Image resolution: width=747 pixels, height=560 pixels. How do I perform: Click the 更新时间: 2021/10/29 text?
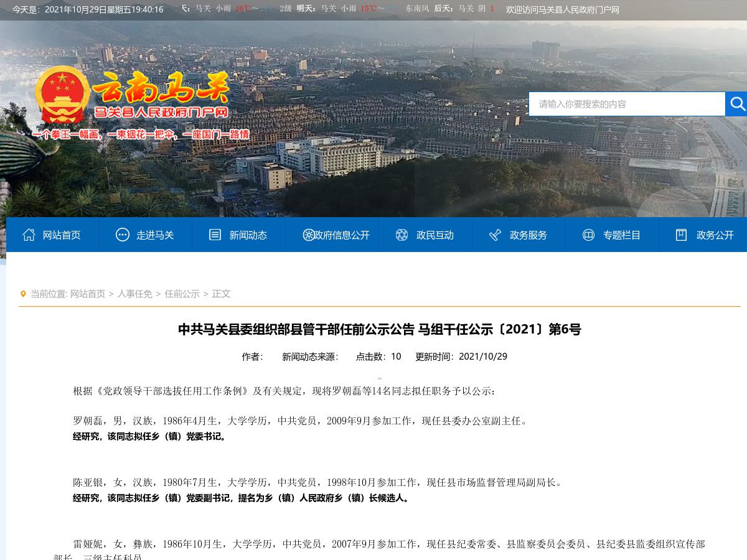[461, 357]
